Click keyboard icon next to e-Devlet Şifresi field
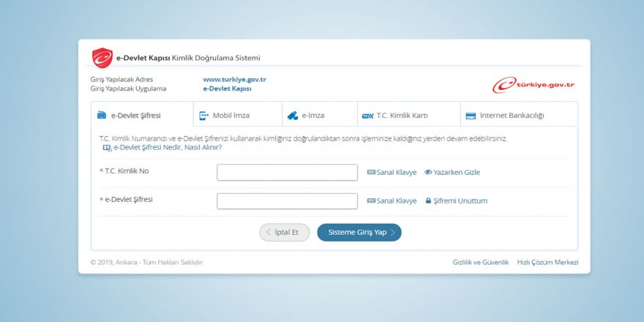The width and height of the screenshot is (644, 322). (x=371, y=201)
